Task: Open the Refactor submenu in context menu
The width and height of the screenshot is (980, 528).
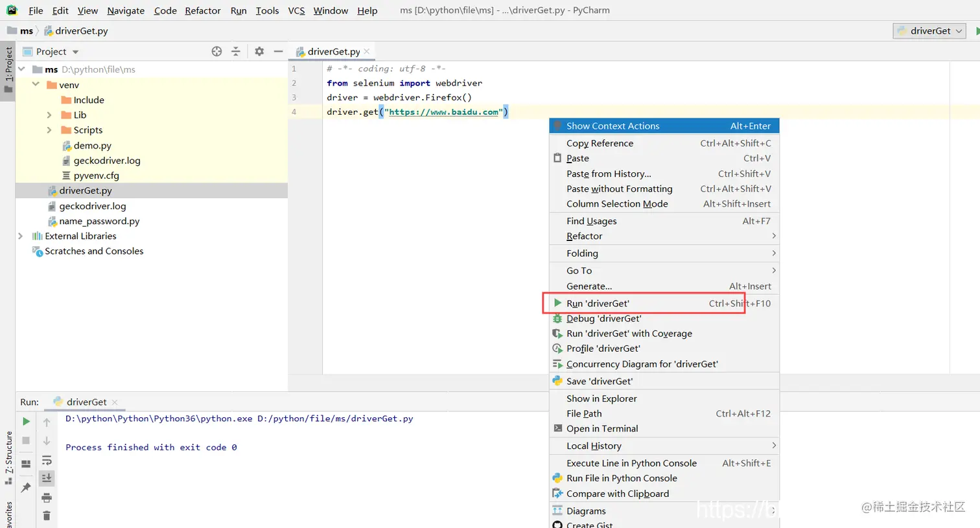Action: click(664, 236)
